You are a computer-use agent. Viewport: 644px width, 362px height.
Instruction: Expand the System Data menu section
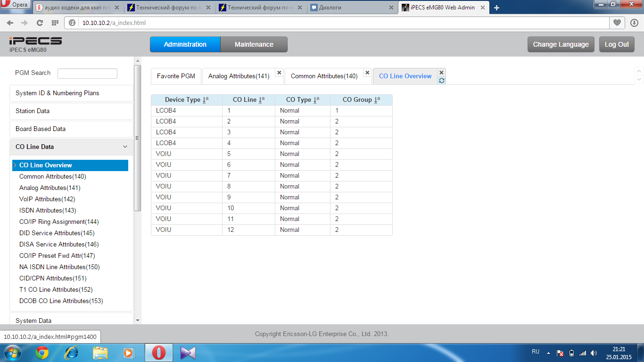71,321
